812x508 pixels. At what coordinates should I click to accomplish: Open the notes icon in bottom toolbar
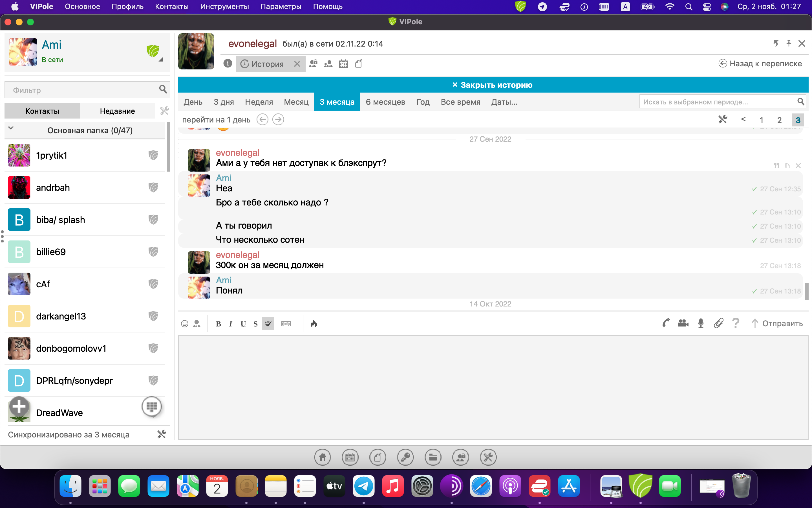pyautogui.click(x=378, y=457)
